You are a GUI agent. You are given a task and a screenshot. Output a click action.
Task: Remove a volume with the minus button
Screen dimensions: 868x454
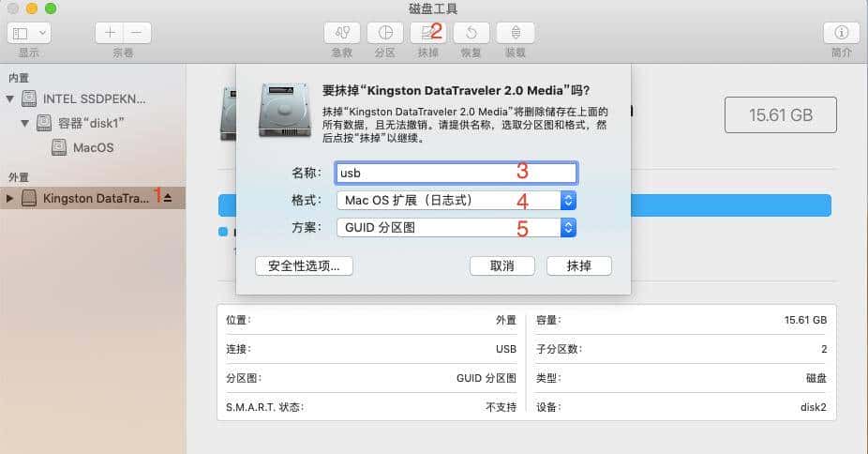point(137,33)
